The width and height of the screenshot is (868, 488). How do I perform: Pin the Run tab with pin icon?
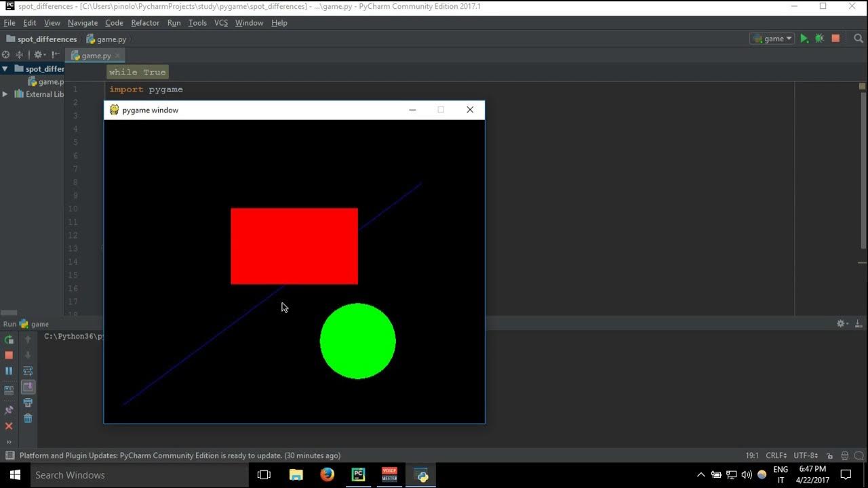(9, 410)
